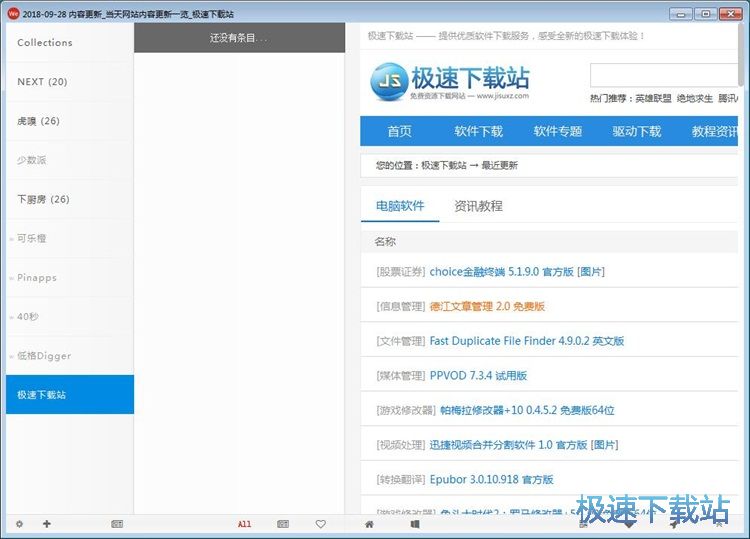Open the 驱动下载 navigation item

click(637, 131)
